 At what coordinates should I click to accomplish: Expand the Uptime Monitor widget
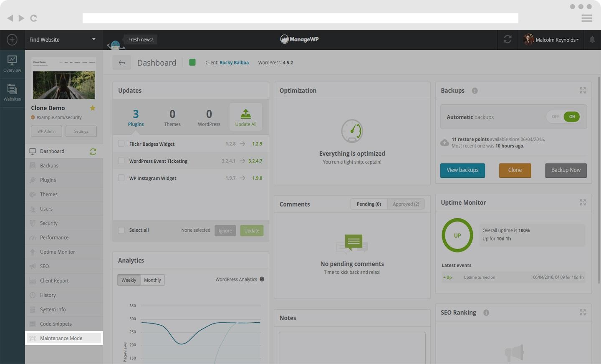(583, 202)
